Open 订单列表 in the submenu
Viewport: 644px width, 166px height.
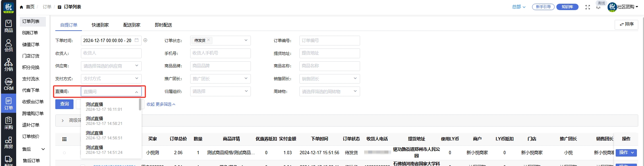[33, 21]
